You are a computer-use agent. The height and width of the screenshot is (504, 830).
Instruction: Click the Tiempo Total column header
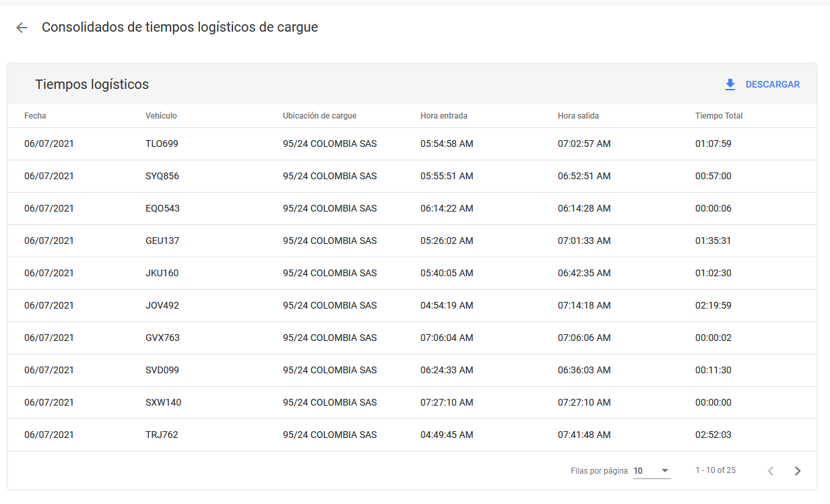click(719, 116)
